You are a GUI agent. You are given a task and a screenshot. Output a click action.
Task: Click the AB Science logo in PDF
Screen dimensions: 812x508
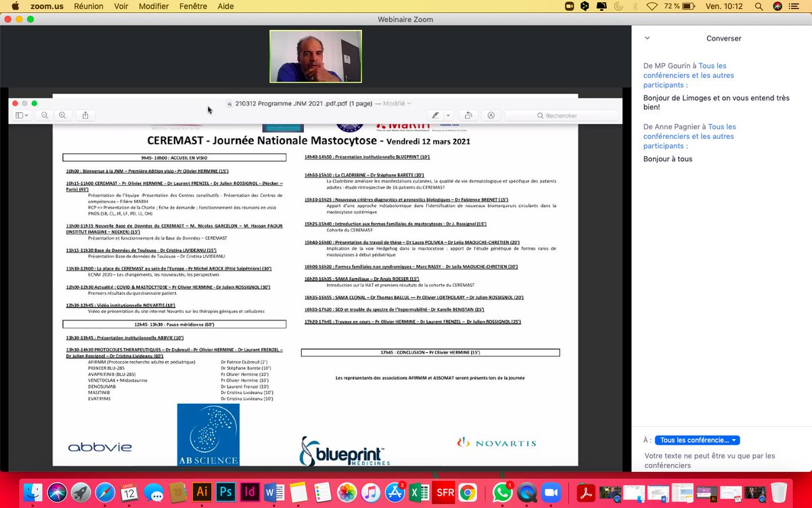[x=208, y=434]
